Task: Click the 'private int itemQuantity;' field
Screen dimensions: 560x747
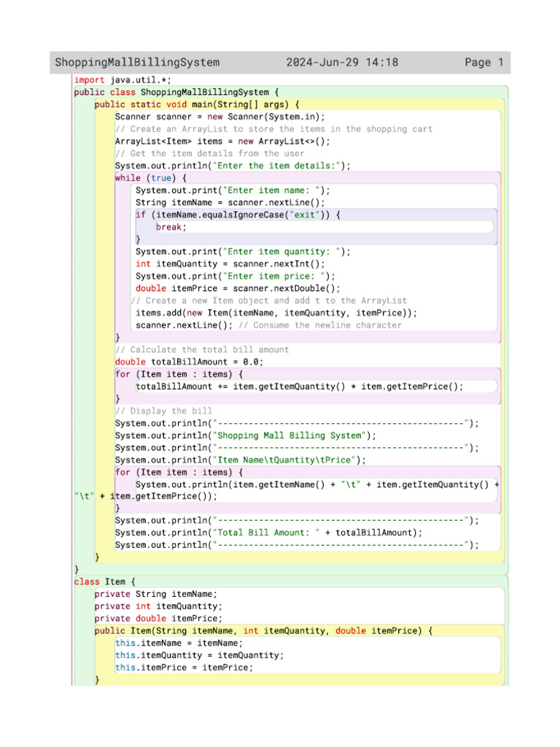Action: (158, 606)
